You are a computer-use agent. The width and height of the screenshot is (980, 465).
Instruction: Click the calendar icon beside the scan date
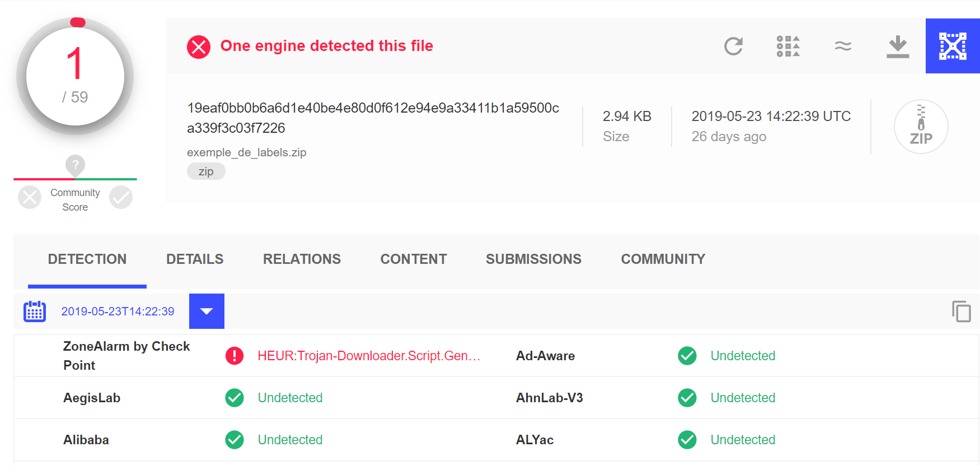tap(35, 311)
